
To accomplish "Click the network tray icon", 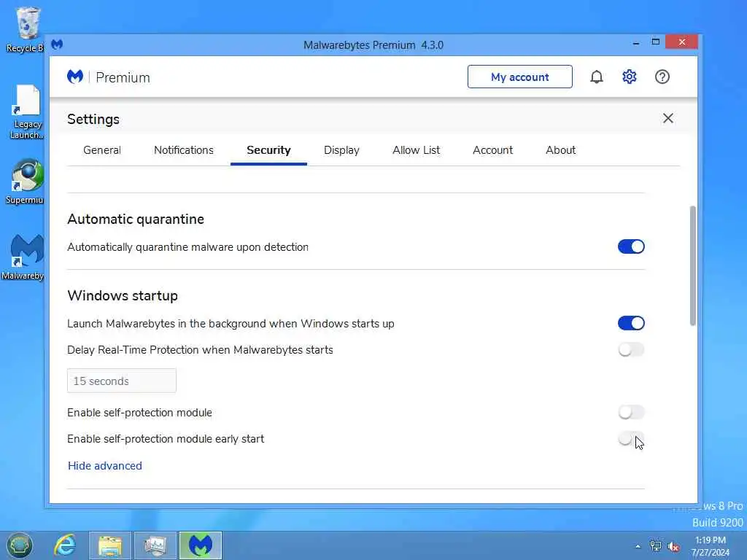I will coord(656,546).
